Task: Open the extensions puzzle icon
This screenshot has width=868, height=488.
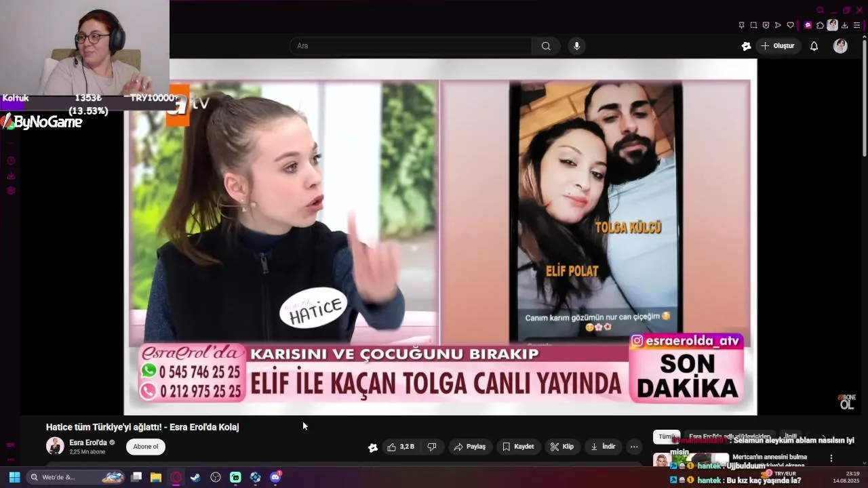Action: pyautogui.click(x=820, y=25)
